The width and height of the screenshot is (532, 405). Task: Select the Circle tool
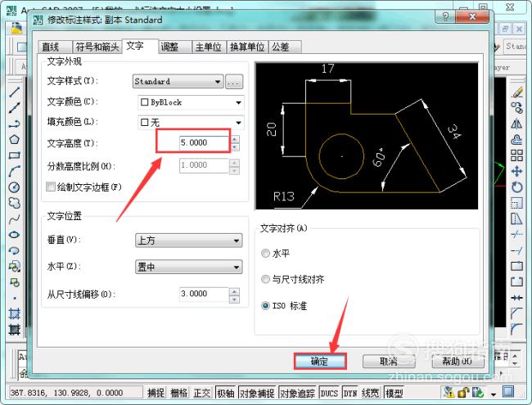[14, 187]
